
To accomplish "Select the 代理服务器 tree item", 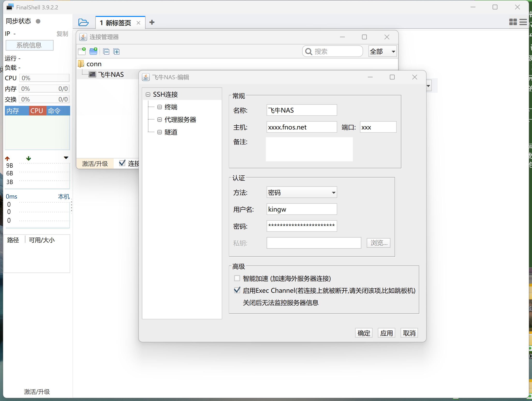I will pyautogui.click(x=180, y=120).
